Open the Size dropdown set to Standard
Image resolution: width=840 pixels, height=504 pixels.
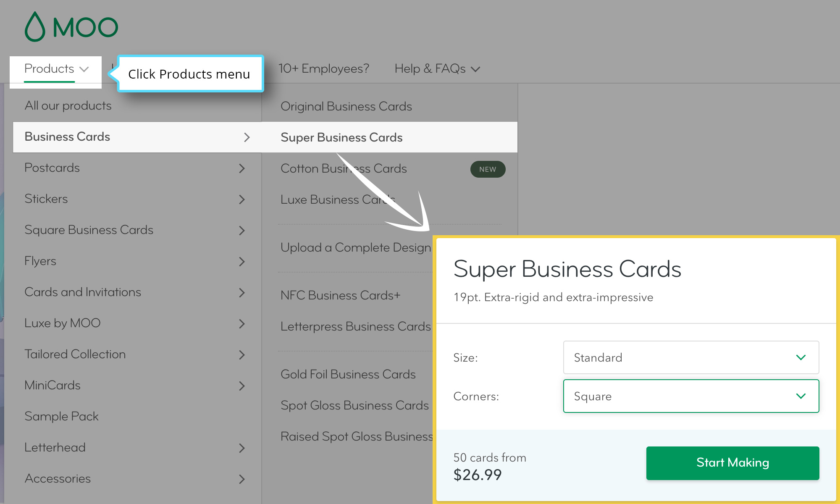point(691,357)
